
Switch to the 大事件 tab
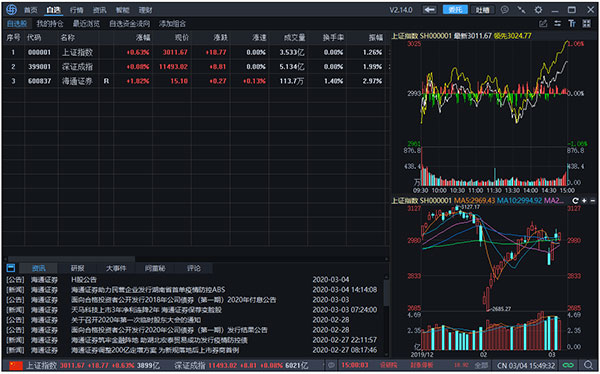[116, 268]
